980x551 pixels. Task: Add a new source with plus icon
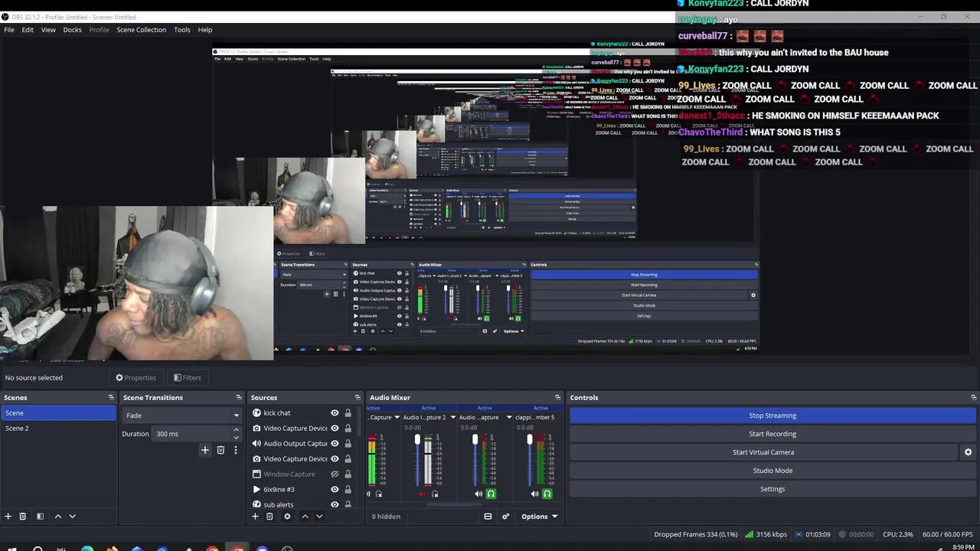pyautogui.click(x=255, y=517)
